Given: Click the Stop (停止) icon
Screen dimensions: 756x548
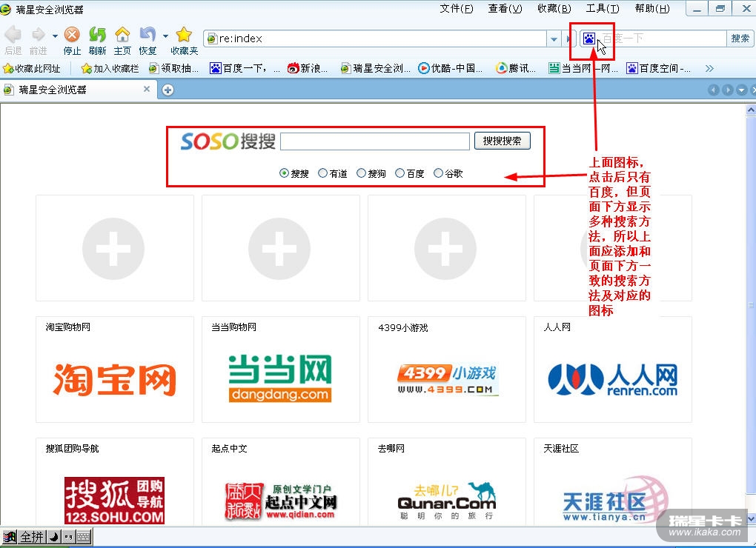Looking at the screenshot, I should point(73,35).
